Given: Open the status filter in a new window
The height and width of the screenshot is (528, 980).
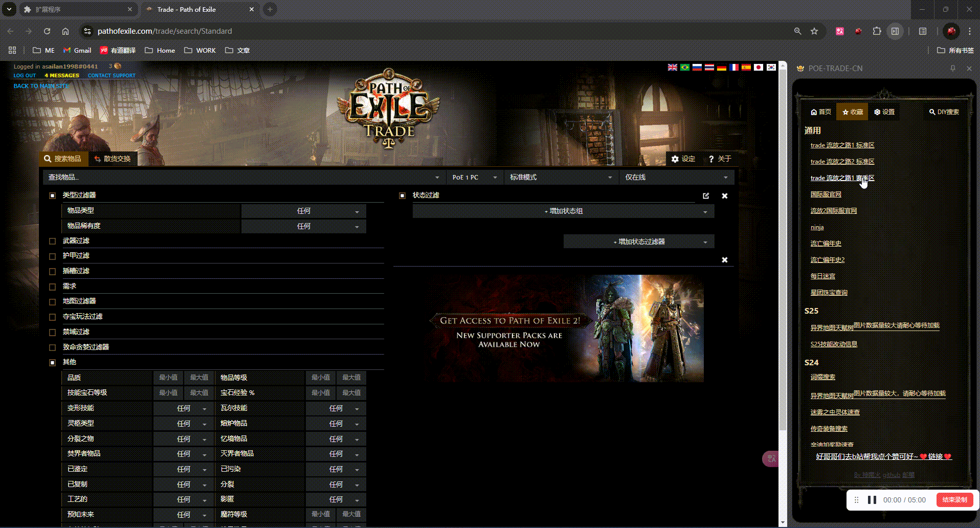Looking at the screenshot, I should pyautogui.click(x=706, y=195).
